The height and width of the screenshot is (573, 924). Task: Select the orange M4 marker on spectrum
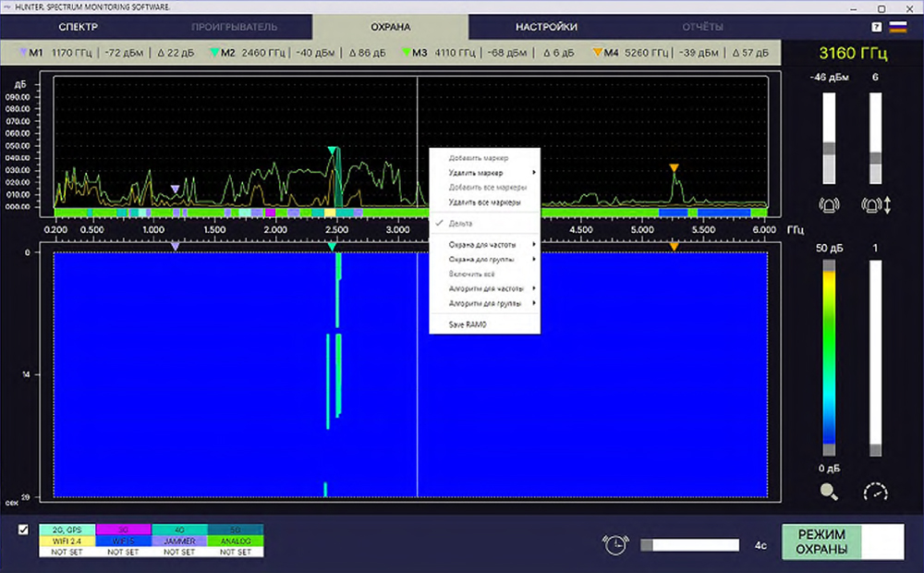[x=675, y=168]
